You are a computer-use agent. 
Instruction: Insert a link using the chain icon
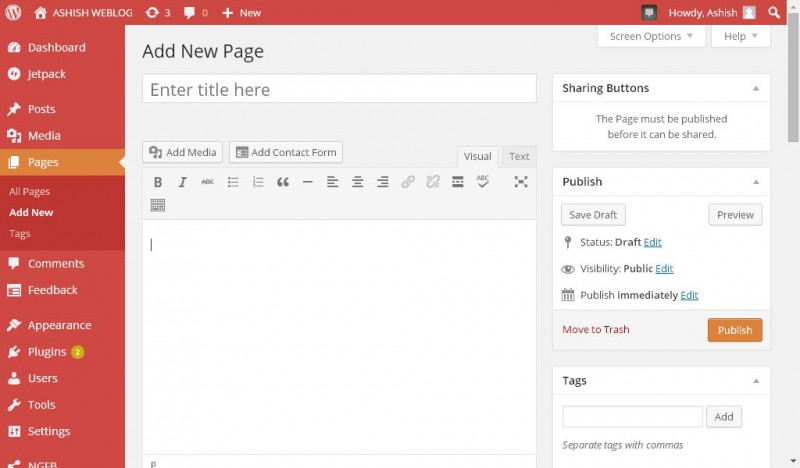tap(408, 182)
